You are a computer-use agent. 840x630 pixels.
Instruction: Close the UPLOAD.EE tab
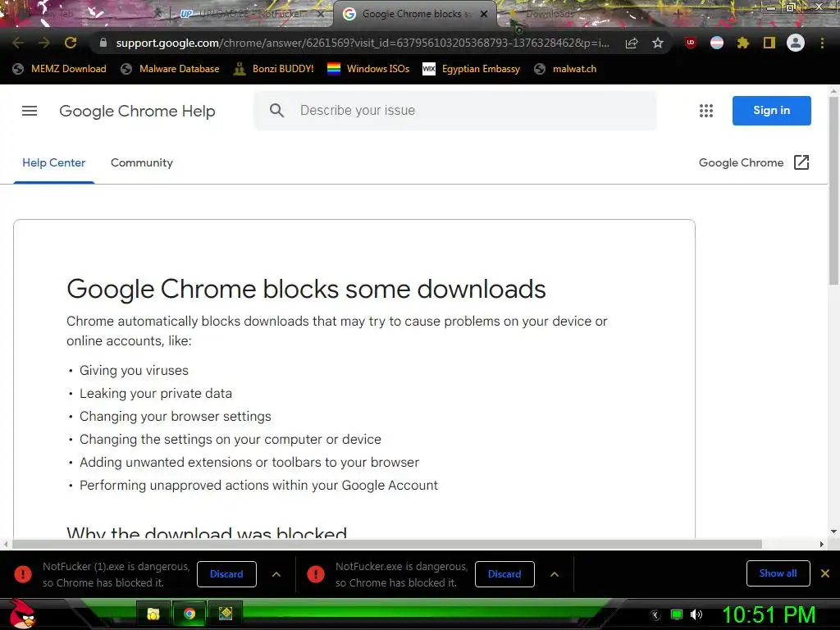[321, 14]
